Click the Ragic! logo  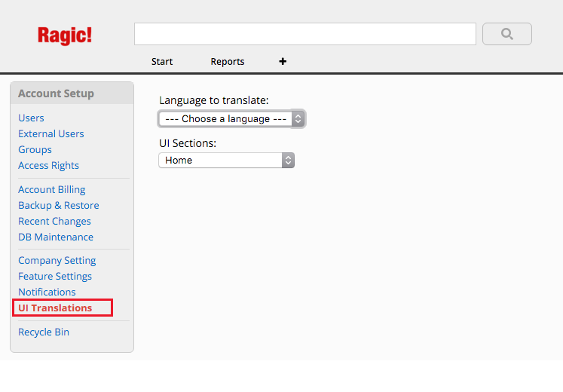[x=65, y=35]
